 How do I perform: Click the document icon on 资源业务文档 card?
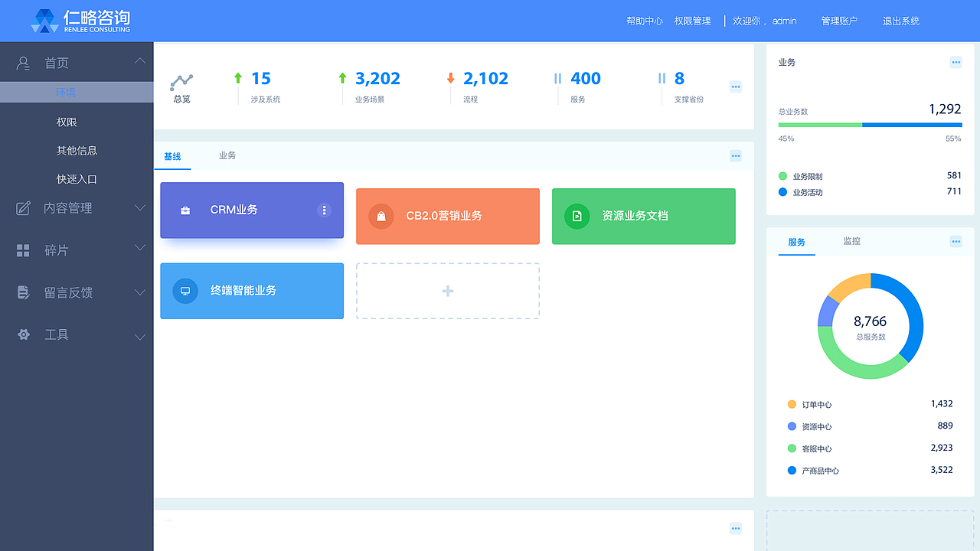[577, 216]
